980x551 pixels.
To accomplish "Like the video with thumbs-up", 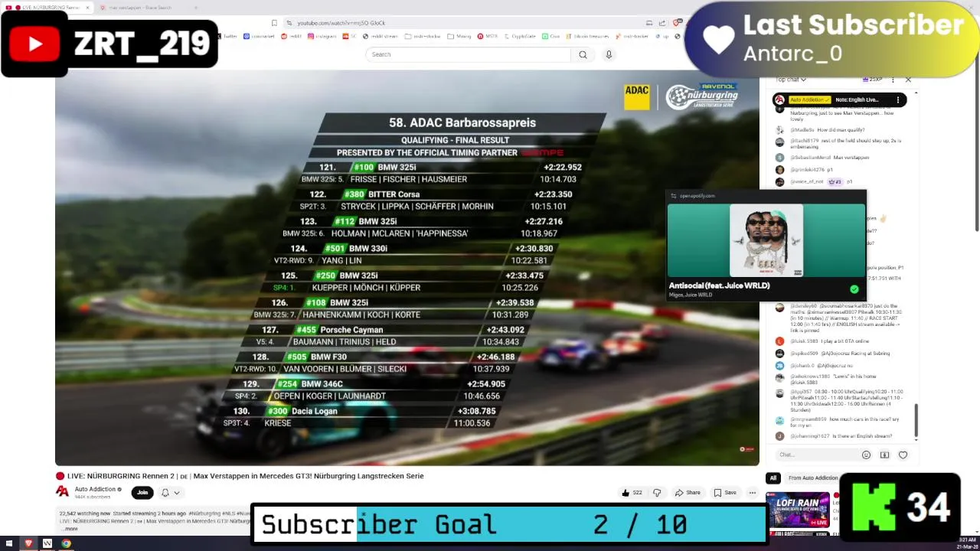I will pyautogui.click(x=632, y=493).
